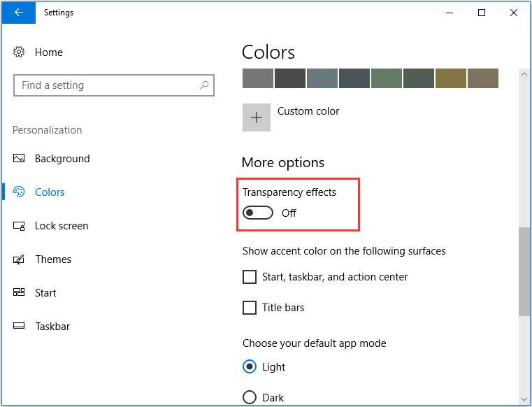532x407 pixels.
Task: Turn on the Transparency effects switch
Action: coord(258,213)
